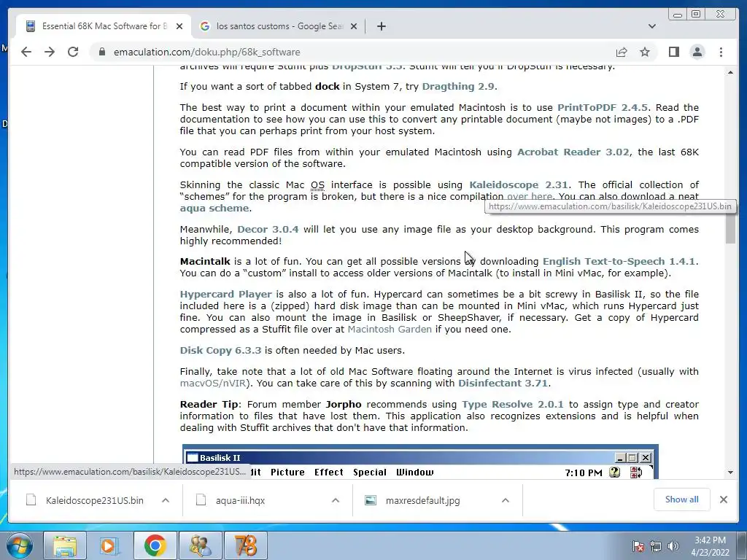Open the side panel icon
The image size is (747, 560).
tap(673, 52)
